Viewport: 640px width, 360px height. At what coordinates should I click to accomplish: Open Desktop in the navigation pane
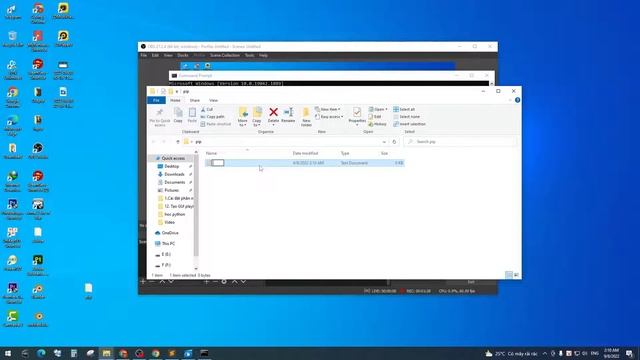(171, 167)
